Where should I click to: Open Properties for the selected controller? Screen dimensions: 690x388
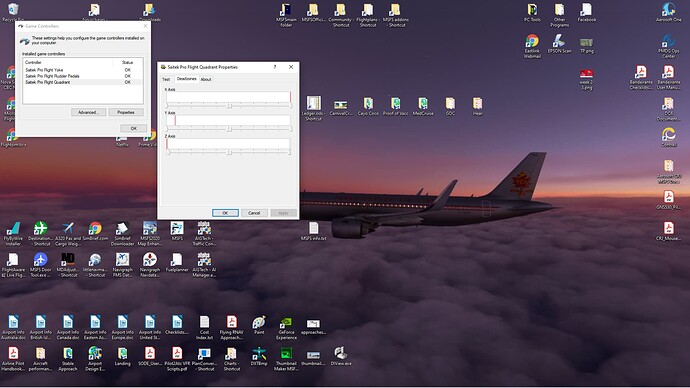(126, 112)
